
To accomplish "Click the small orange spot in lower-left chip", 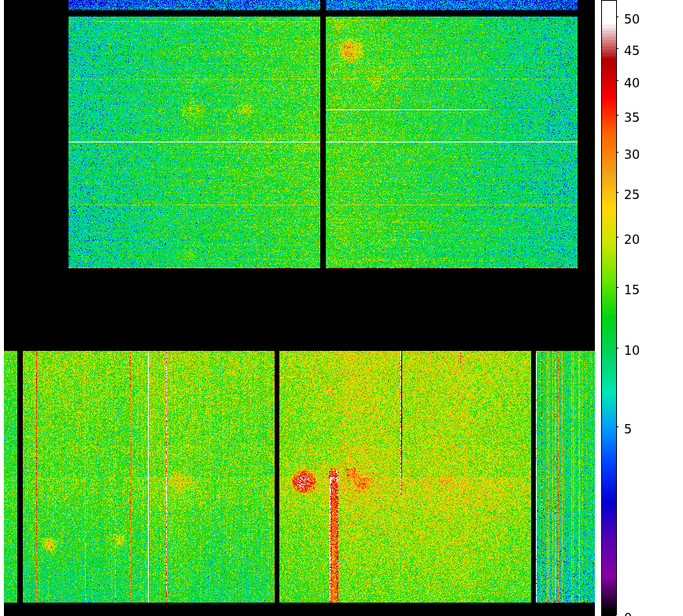I will 118,540.
